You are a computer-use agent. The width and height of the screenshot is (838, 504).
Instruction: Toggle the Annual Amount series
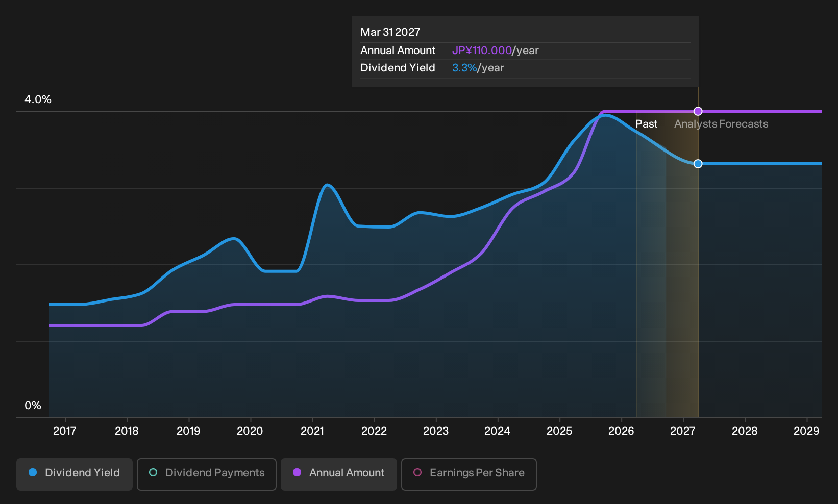[x=339, y=474]
